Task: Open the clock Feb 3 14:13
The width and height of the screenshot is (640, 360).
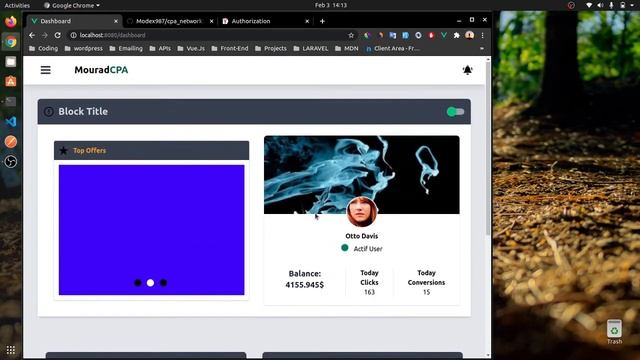Action: 331,5
